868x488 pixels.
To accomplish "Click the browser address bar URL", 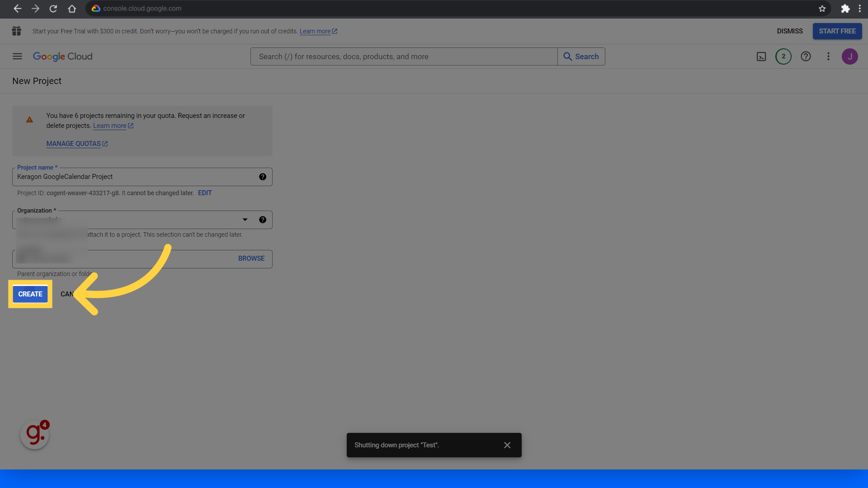I will pyautogui.click(x=142, y=9).
